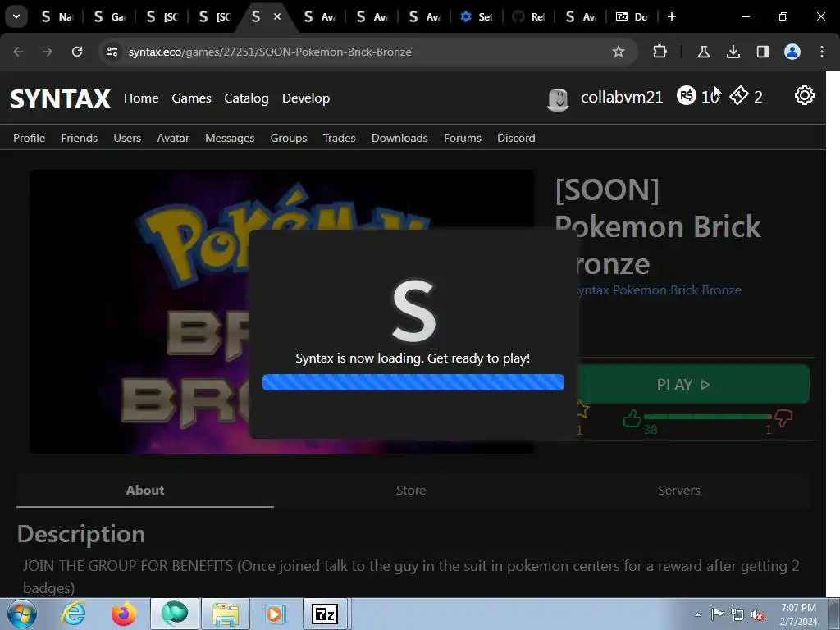The height and width of the screenshot is (630, 840).
Task: Switch to the Settings browser tab
Action: tap(477, 17)
